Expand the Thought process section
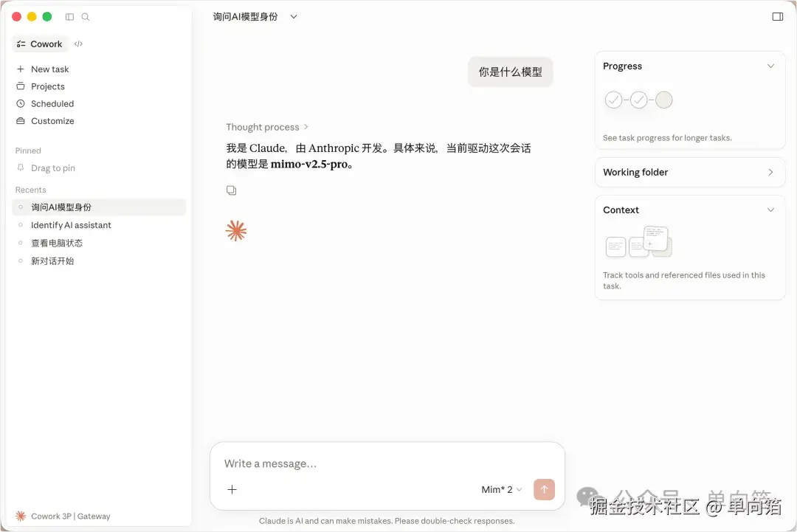Screen dimensions: 797x532 [267, 127]
